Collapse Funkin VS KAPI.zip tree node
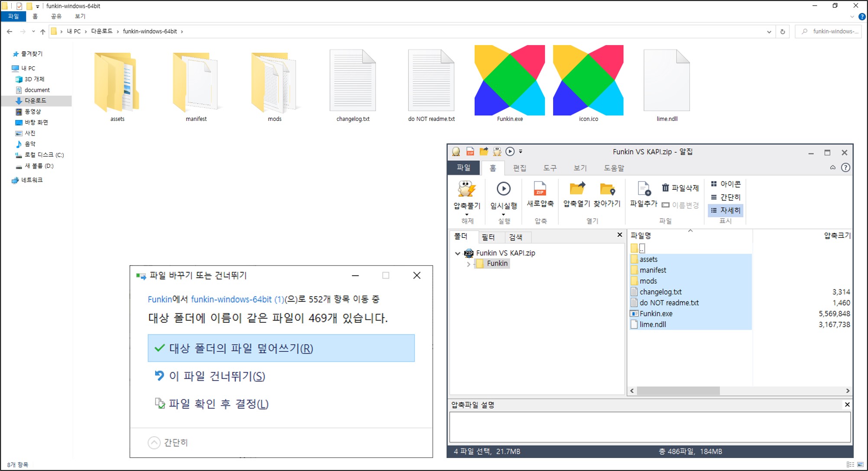Viewport: 868px width, 471px height. coord(457,253)
